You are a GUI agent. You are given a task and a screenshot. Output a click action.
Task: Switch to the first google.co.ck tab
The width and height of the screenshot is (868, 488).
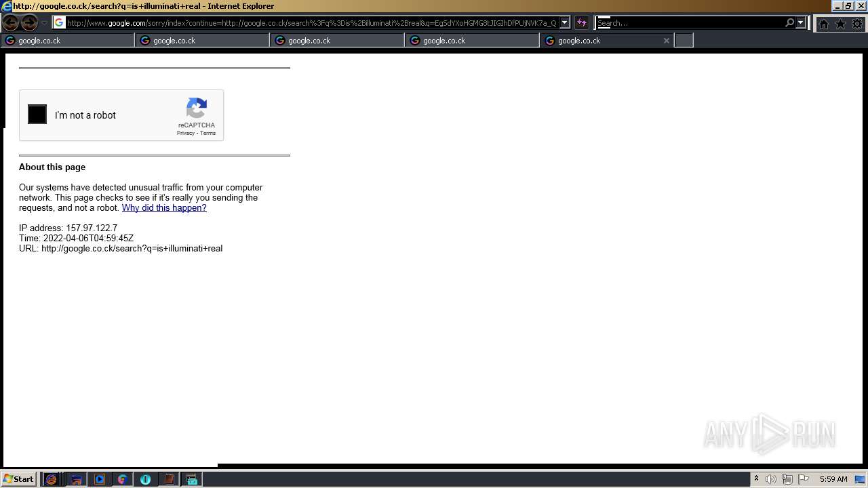click(x=68, y=41)
